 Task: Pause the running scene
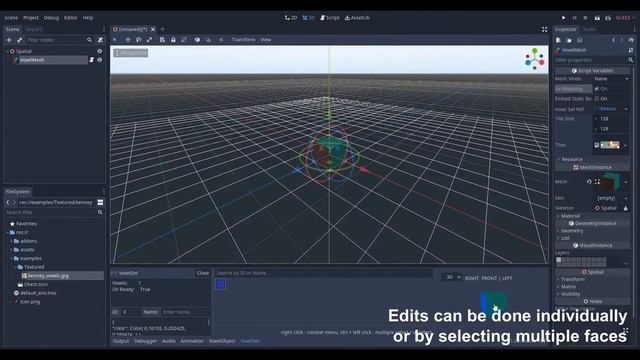(x=575, y=18)
